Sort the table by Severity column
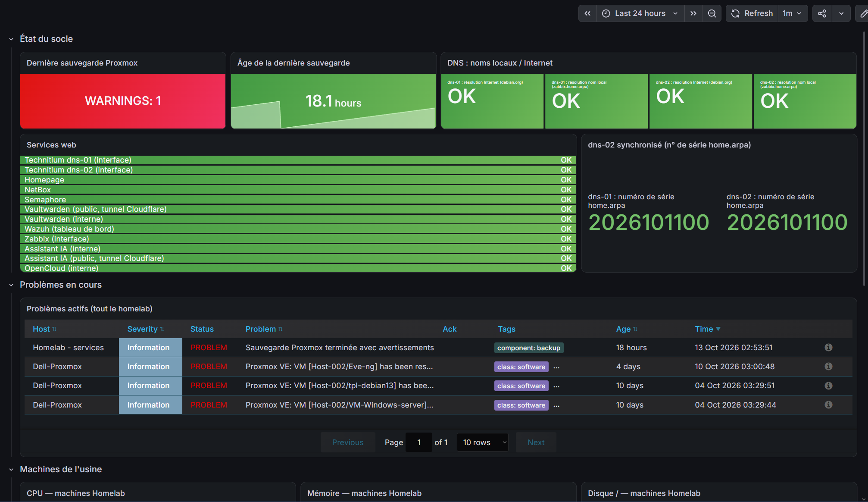This screenshot has height=502, width=868. 146,329
